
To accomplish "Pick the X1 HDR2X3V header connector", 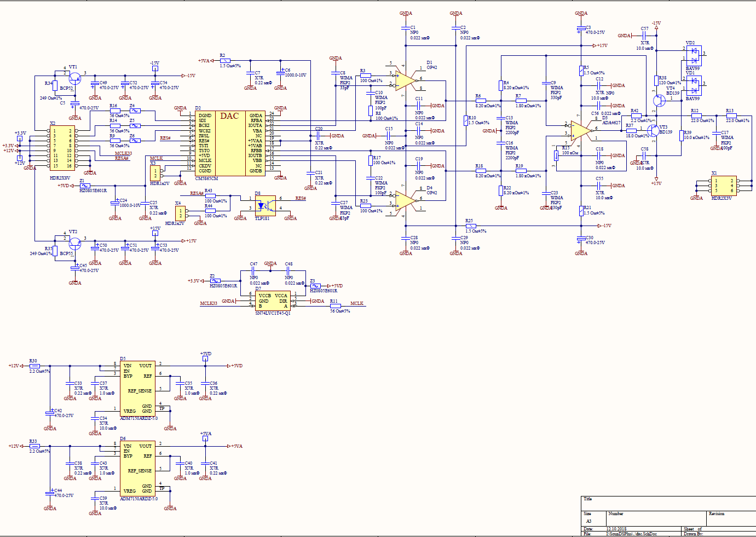I will [724, 186].
